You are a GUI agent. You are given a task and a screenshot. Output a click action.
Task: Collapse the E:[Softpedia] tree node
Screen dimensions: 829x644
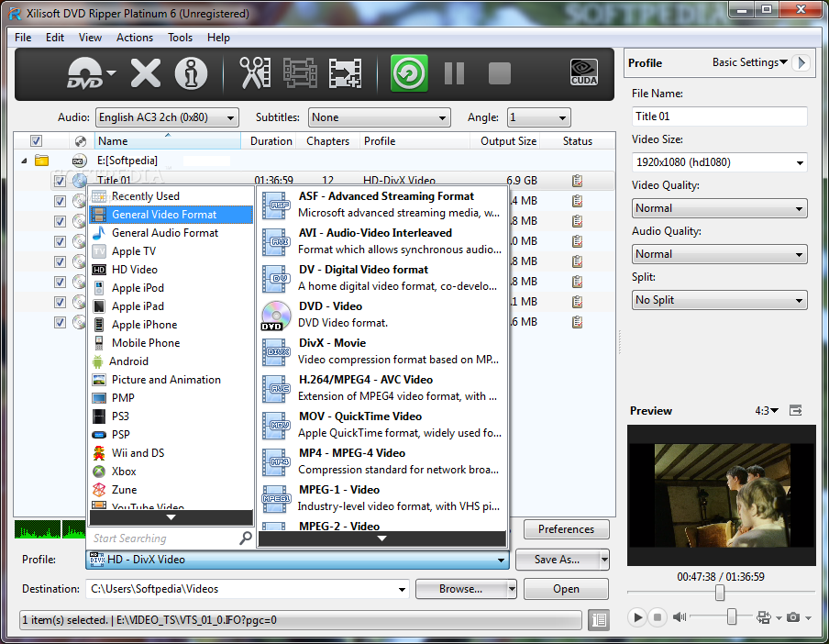click(x=24, y=161)
